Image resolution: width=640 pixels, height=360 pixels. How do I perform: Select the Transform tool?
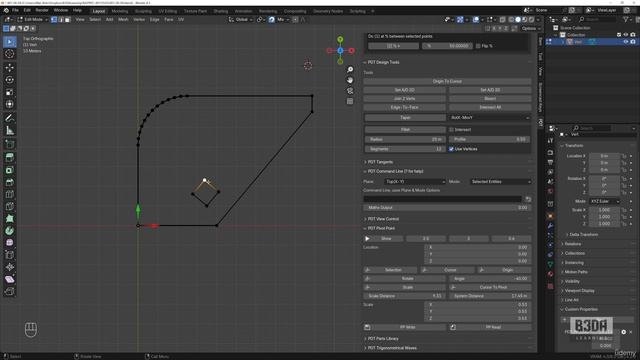[10, 104]
